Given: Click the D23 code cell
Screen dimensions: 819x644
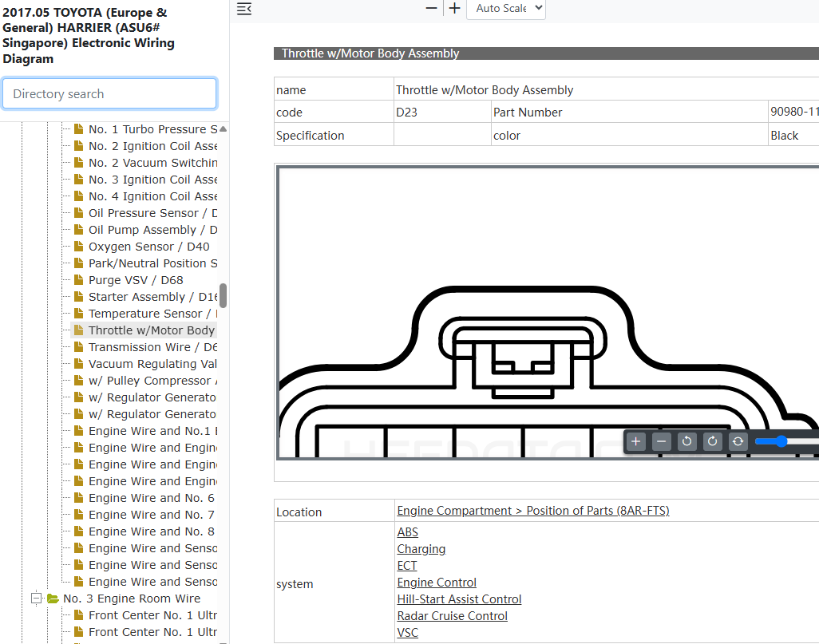Looking at the screenshot, I should (442, 112).
